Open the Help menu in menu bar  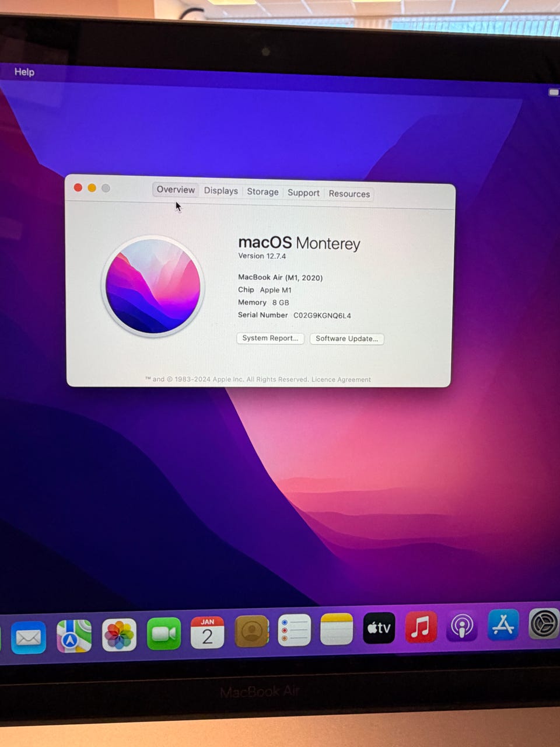point(24,72)
